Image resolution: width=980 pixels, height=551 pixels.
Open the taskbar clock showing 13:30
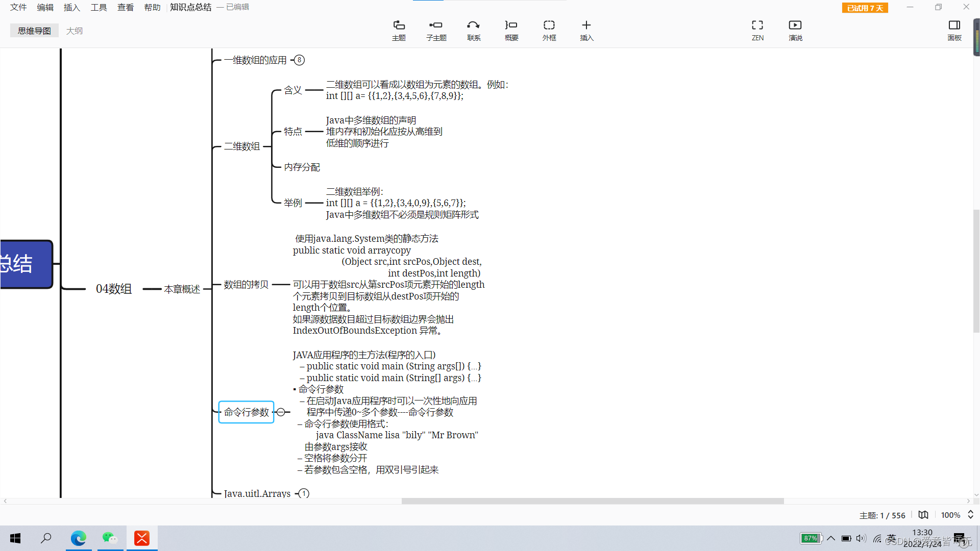click(922, 538)
